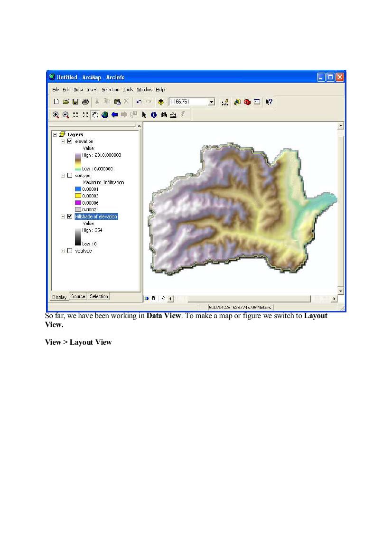Expand the vegtype layer
The width and height of the screenshot is (392, 555).
[63, 251]
